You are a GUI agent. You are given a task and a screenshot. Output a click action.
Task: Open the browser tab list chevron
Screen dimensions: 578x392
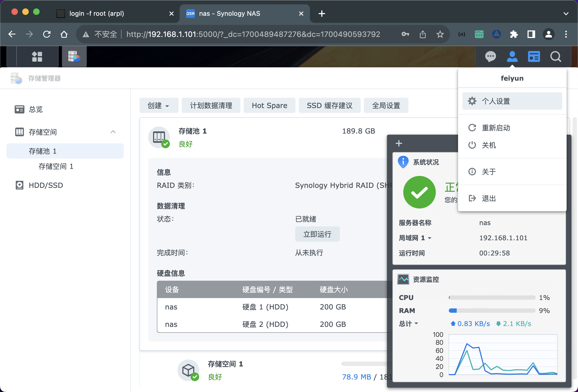point(566,14)
